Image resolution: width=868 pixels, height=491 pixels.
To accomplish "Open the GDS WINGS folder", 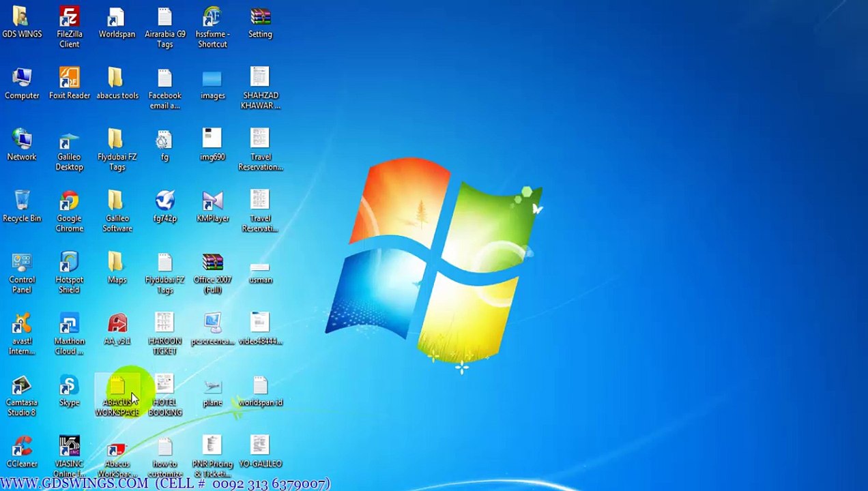I will (x=22, y=23).
